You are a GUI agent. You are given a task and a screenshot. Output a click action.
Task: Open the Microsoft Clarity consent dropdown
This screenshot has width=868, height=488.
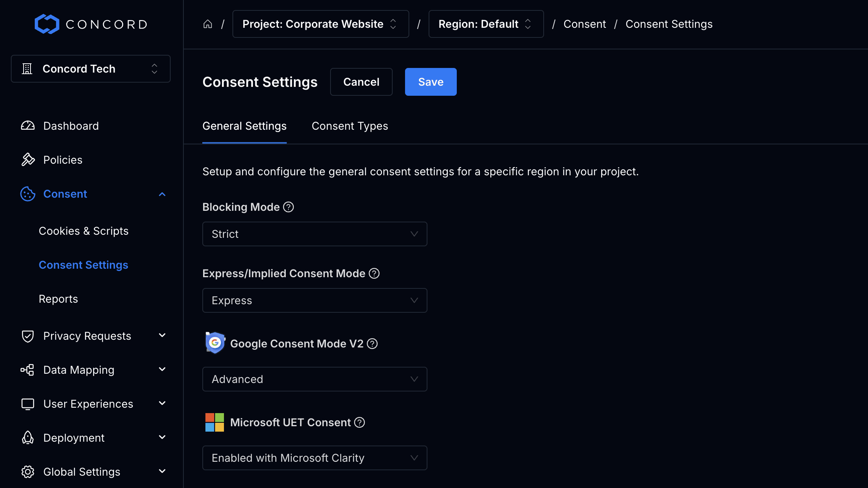point(314,458)
